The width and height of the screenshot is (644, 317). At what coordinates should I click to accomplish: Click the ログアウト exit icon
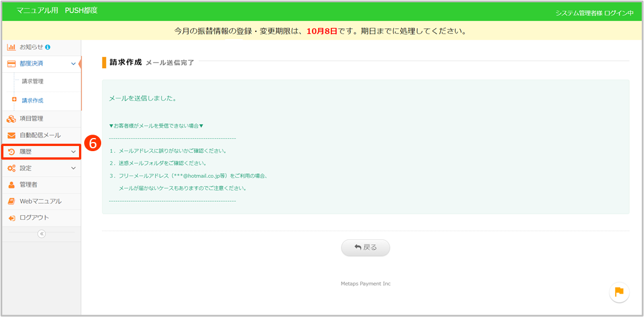(11, 218)
